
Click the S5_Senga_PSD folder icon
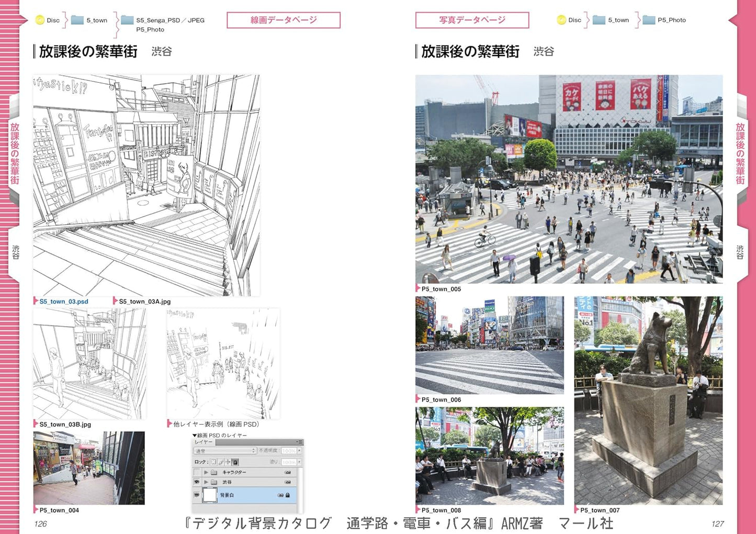coord(127,20)
